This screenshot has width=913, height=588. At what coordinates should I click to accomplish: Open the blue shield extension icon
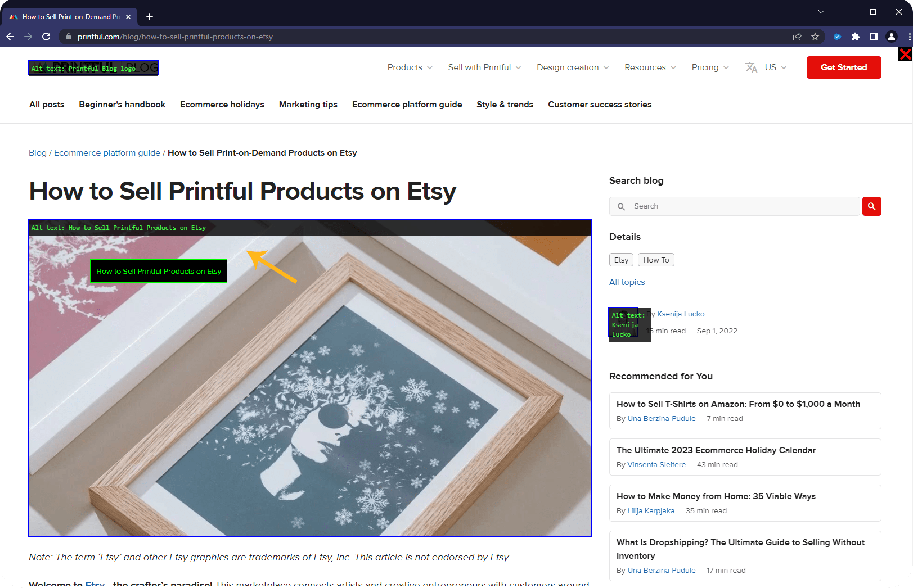[x=837, y=37]
